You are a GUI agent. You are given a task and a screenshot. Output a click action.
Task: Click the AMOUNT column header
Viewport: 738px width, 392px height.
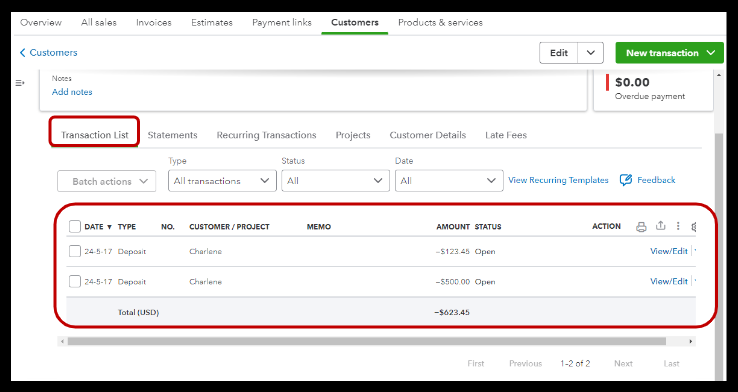(453, 227)
